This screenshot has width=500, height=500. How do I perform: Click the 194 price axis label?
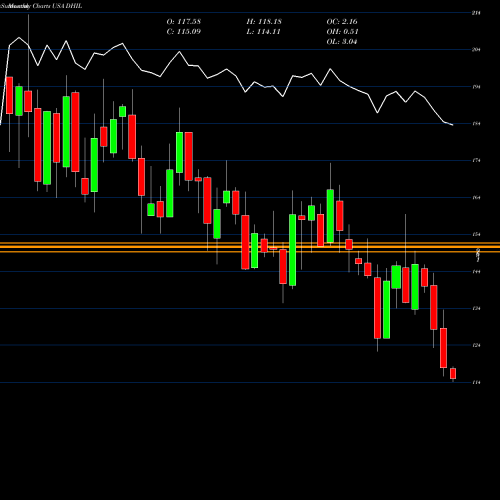coord(476,87)
